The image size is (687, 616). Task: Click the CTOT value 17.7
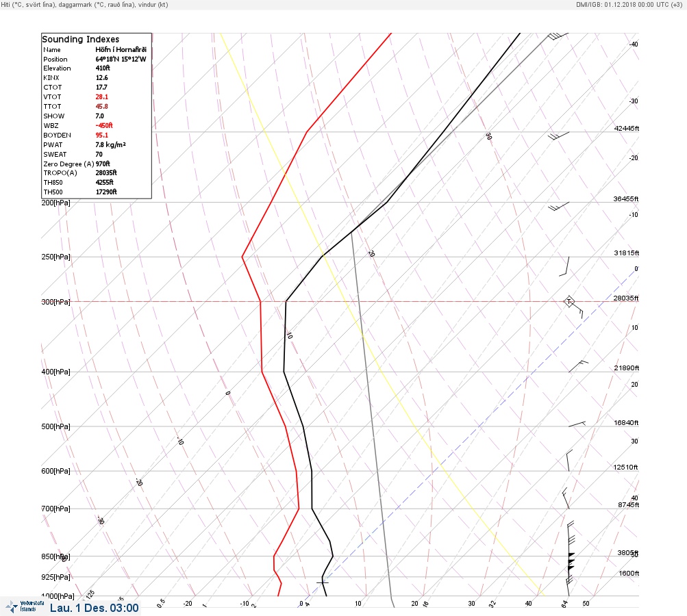tap(101, 88)
